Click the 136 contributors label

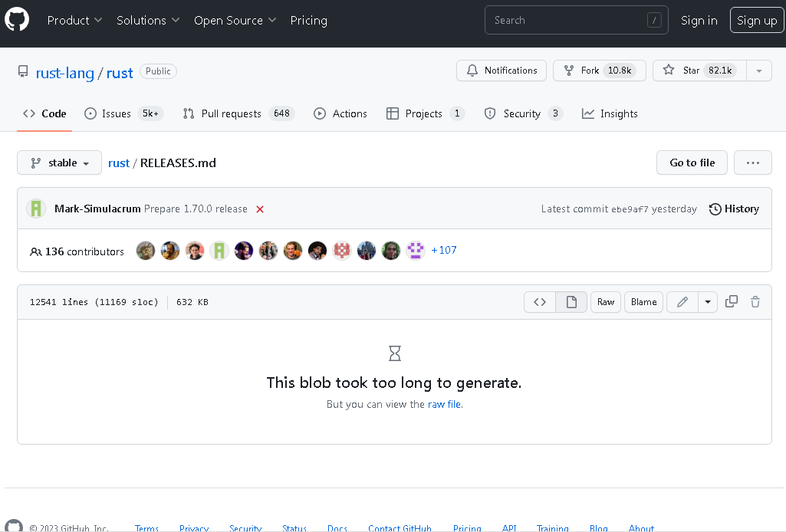point(77,251)
